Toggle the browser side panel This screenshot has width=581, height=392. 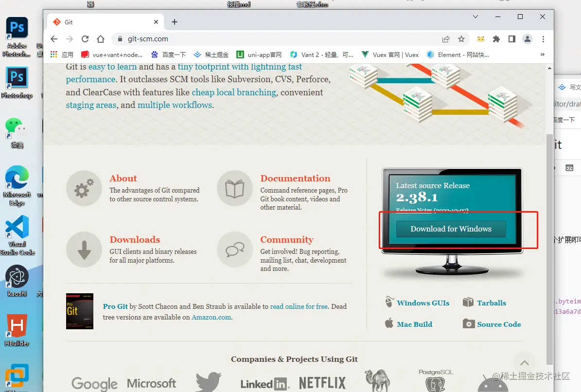click(511, 39)
